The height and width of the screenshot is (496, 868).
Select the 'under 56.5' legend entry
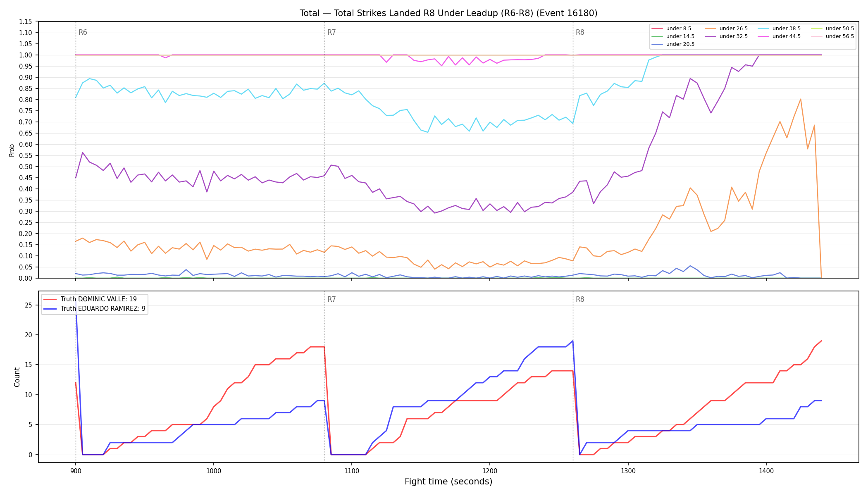(832, 36)
